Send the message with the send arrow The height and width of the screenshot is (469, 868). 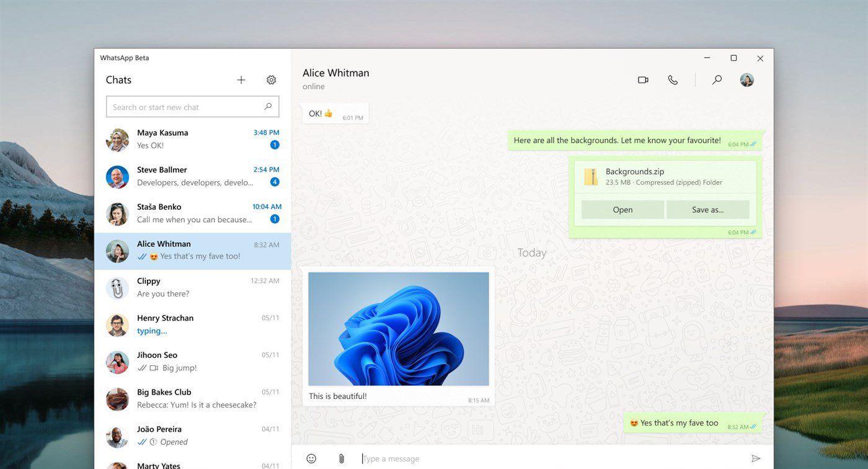(x=756, y=458)
